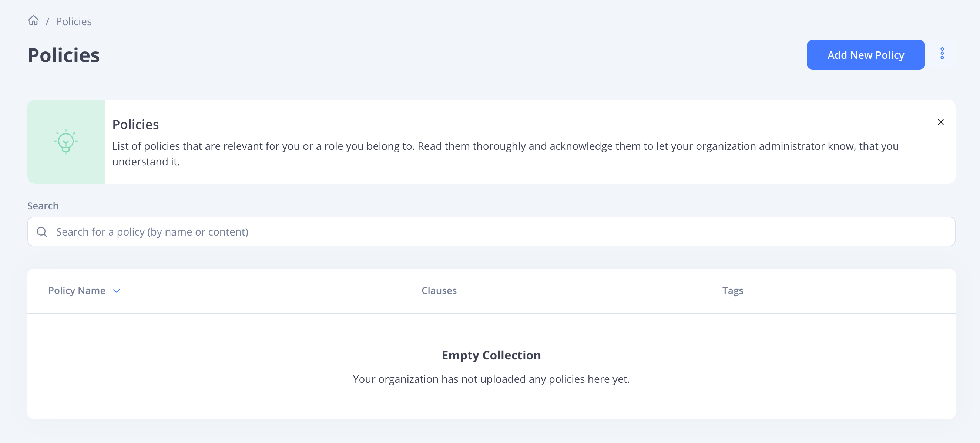Click the lightbulb tip icon
This screenshot has height=443, width=980.
(66, 142)
